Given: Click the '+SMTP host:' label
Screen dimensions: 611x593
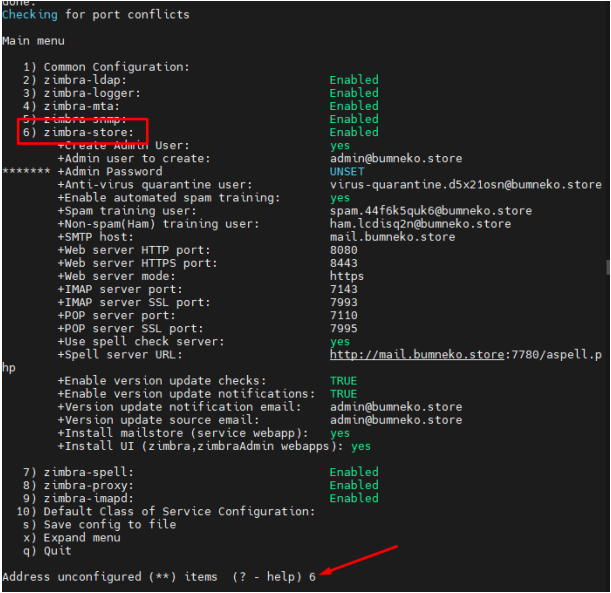Looking at the screenshot, I should (x=96, y=237).
